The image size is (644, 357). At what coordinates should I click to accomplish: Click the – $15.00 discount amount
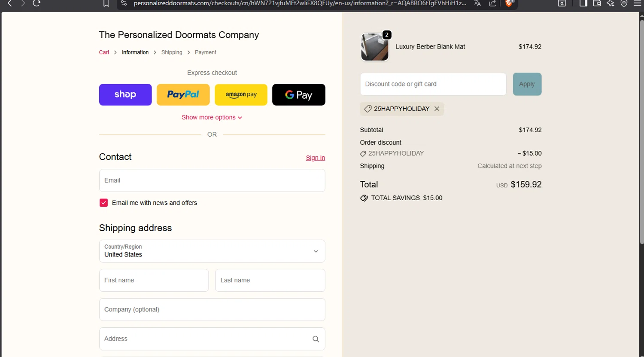tap(529, 153)
